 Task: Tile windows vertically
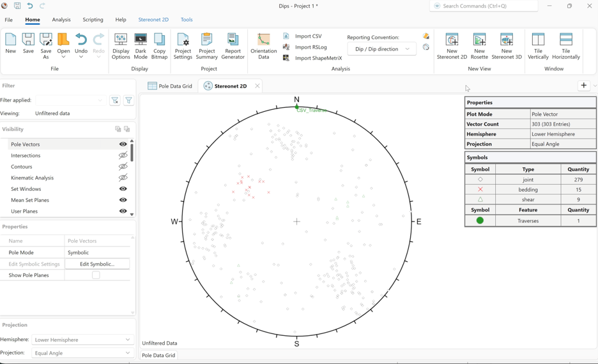pos(538,45)
